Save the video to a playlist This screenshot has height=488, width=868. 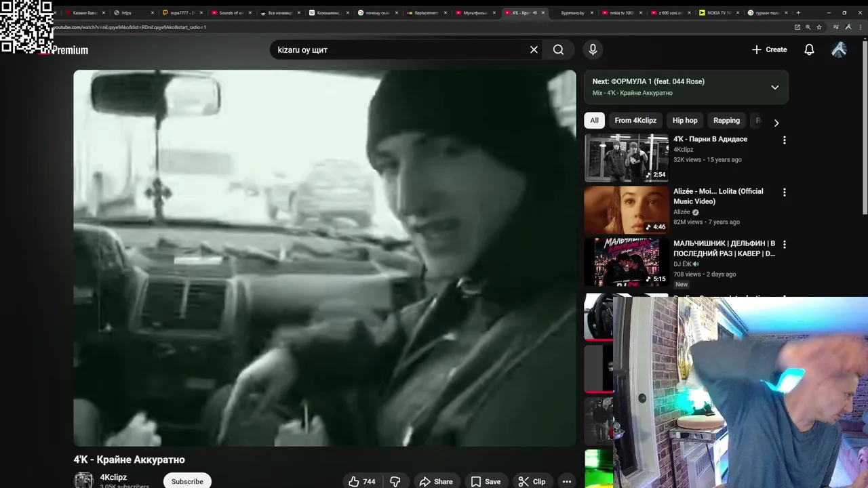coord(486,481)
